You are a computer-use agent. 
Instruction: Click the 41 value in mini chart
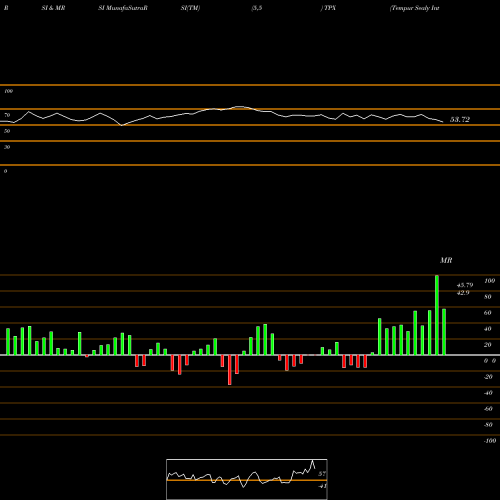coord(322,486)
